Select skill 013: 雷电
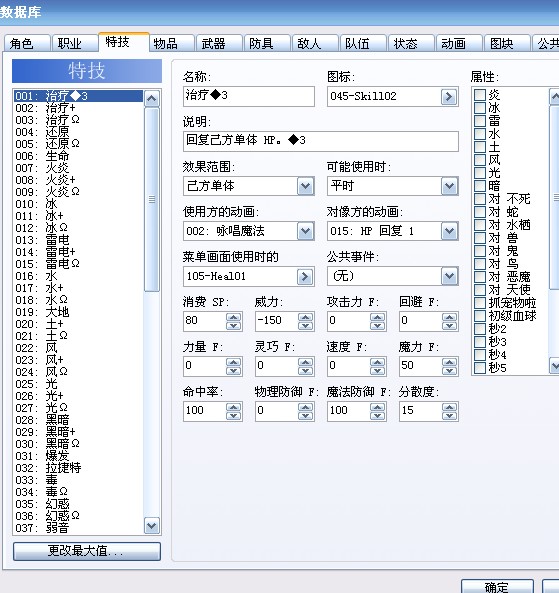The image size is (559, 593). [x=78, y=240]
